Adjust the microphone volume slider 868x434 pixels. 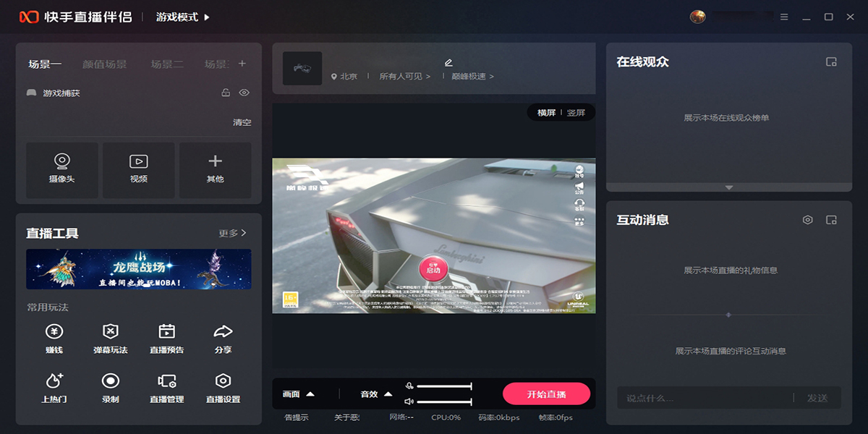tap(444, 386)
